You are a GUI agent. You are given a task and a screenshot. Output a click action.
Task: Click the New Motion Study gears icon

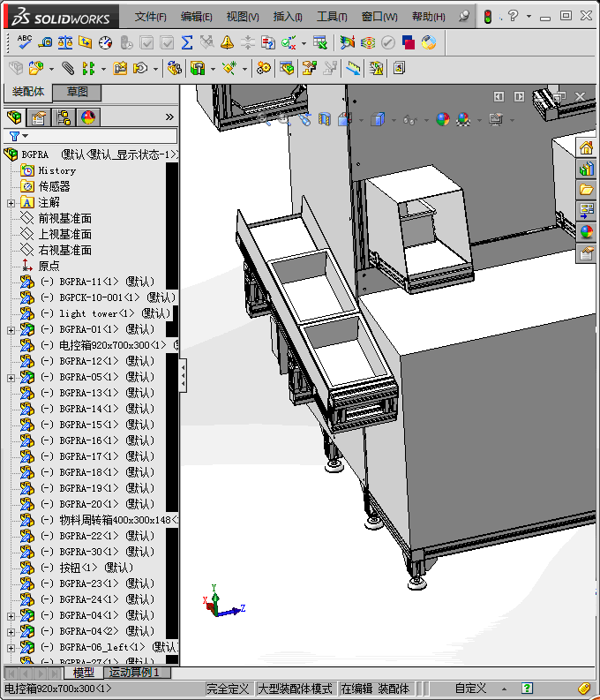tap(264, 68)
